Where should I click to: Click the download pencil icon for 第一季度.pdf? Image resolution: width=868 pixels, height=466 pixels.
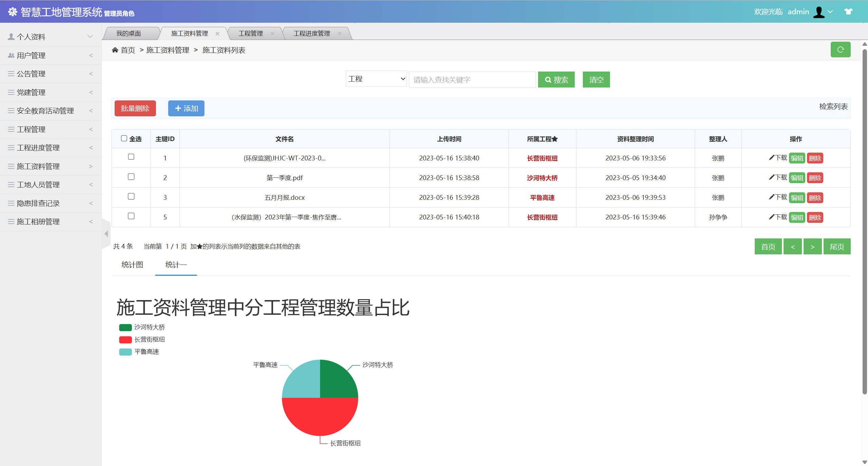pyautogui.click(x=771, y=178)
